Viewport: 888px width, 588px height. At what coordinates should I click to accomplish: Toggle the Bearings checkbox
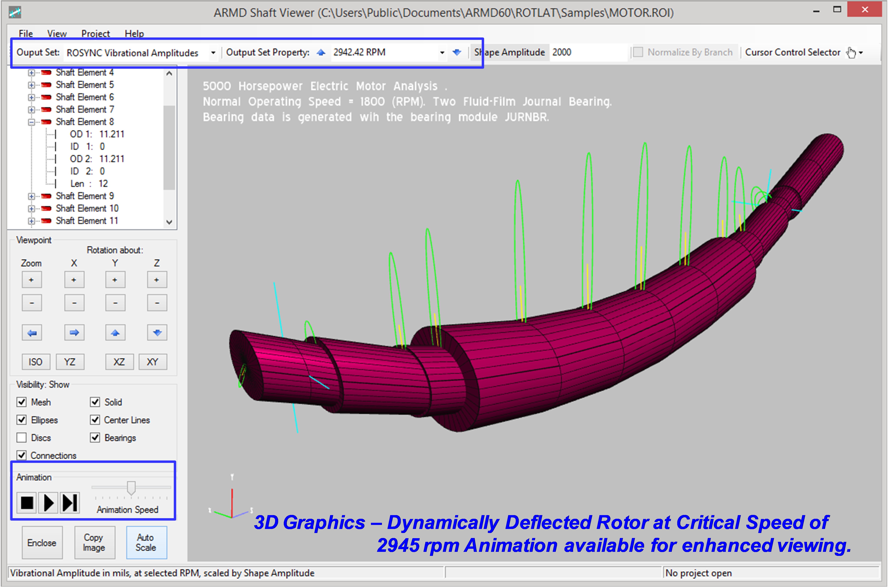pyautogui.click(x=95, y=438)
